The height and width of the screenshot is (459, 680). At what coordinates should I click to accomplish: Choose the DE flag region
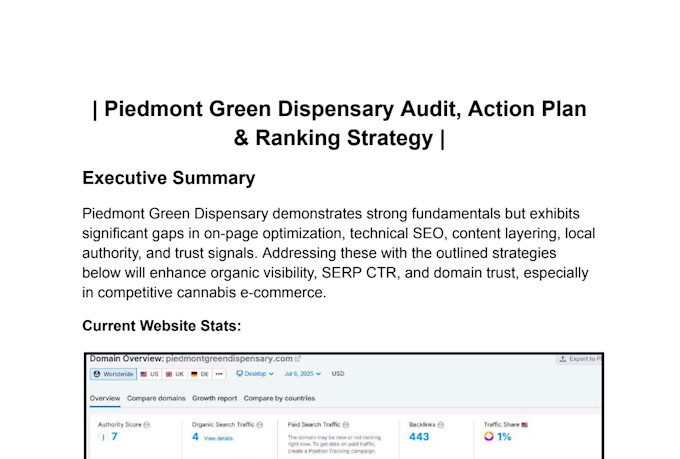click(x=200, y=374)
